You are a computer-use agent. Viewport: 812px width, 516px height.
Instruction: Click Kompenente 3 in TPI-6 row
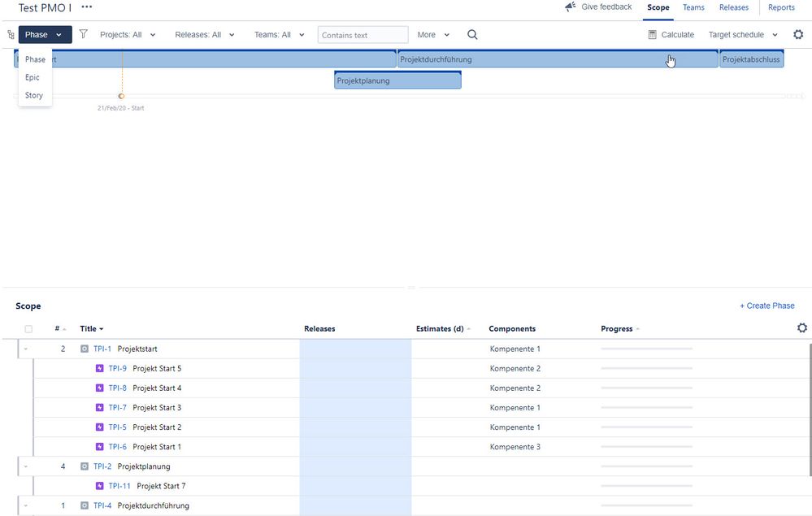click(x=515, y=447)
